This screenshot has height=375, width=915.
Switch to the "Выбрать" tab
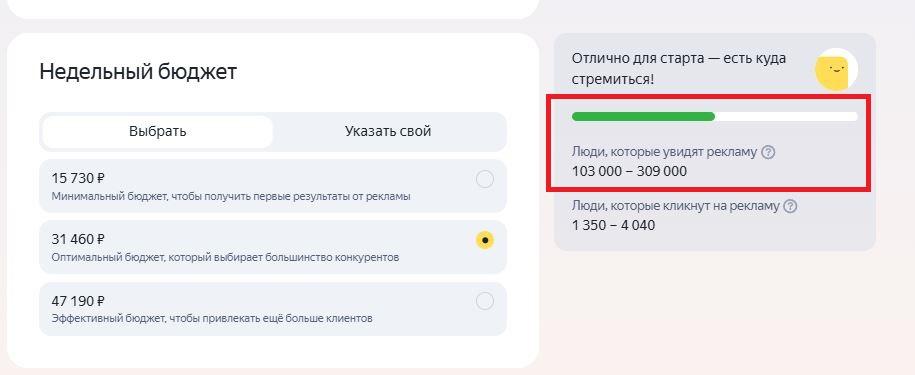pyautogui.click(x=158, y=132)
